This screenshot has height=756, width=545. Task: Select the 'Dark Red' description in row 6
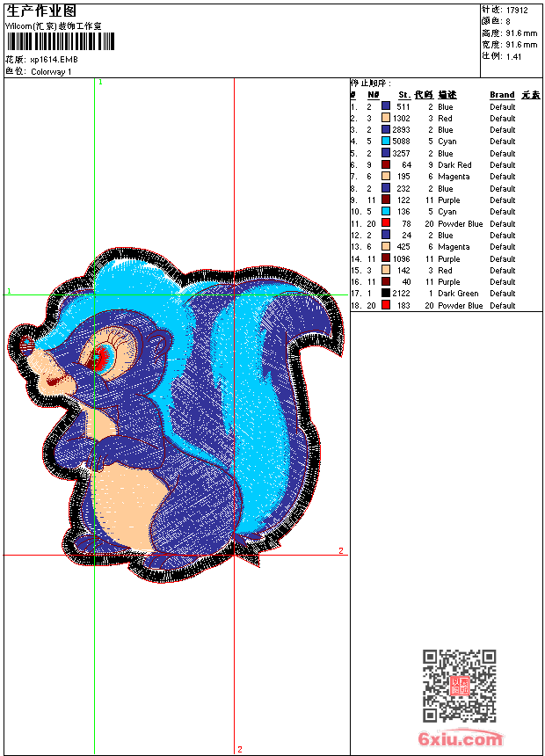454,165
